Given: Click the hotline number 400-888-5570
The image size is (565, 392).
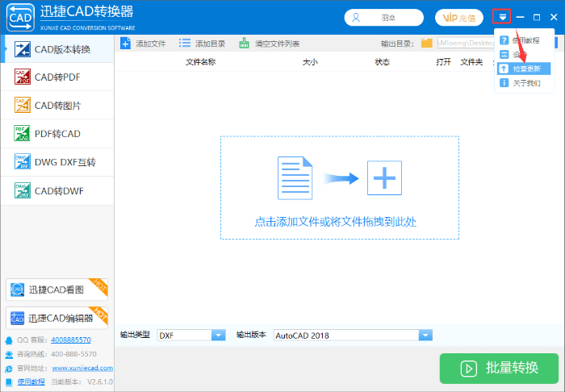Looking at the screenshot, I should tap(74, 354).
